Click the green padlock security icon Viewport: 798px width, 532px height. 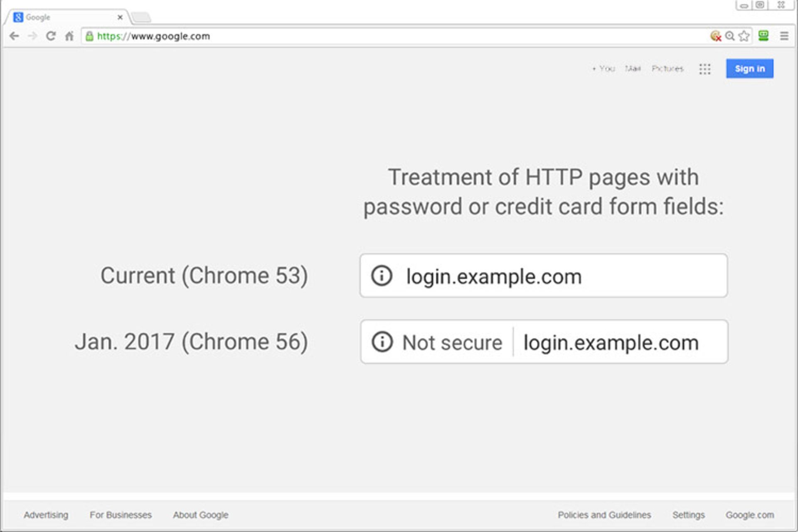(x=89, y=36)
